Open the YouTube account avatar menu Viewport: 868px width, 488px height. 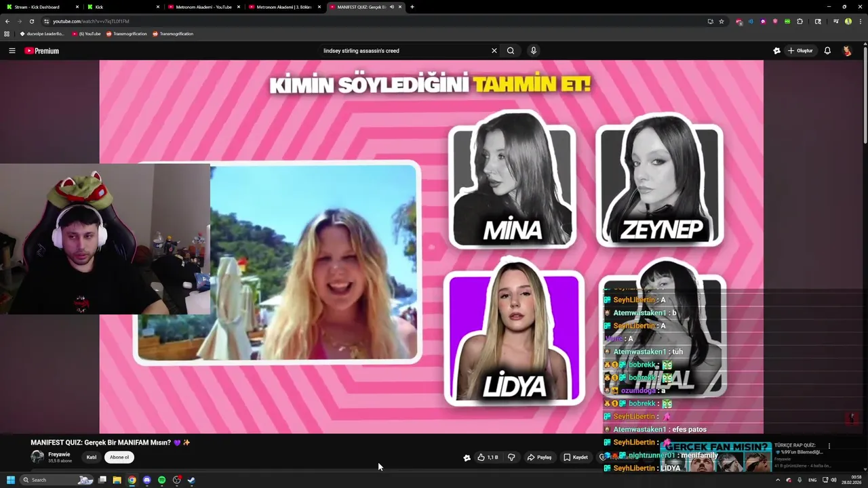[x=847, y=51]
